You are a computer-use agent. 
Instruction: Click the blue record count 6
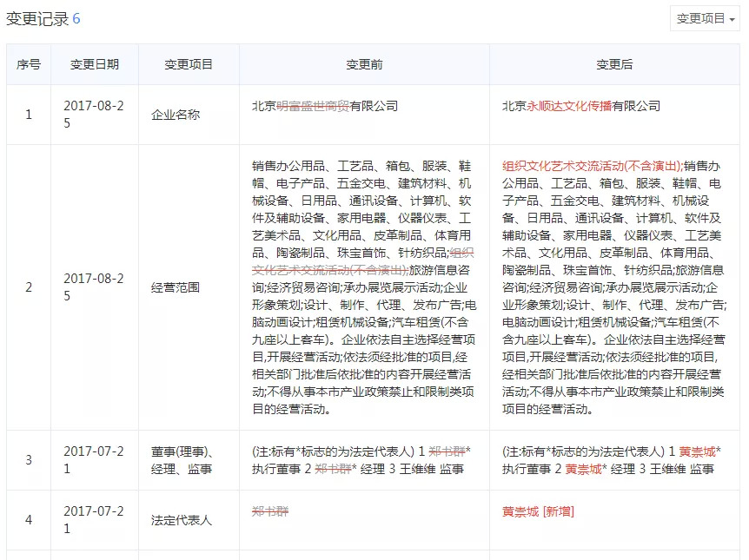(76, 19)
